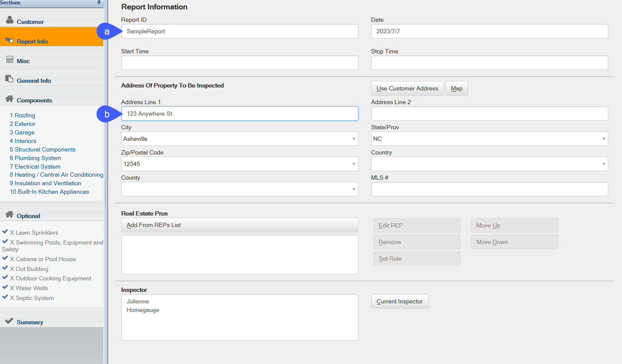Toggle the Out Building checkmark
This screenshot has width=622, height=364.
coord(5,268)
